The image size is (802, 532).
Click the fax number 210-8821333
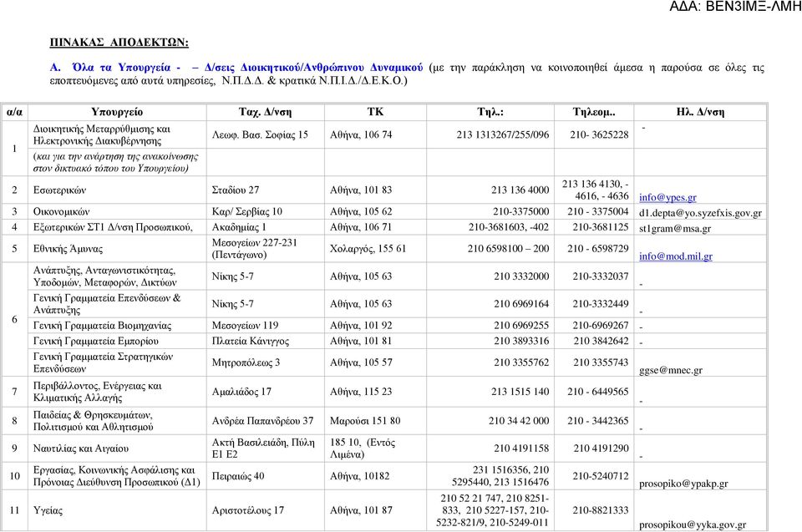601,510
